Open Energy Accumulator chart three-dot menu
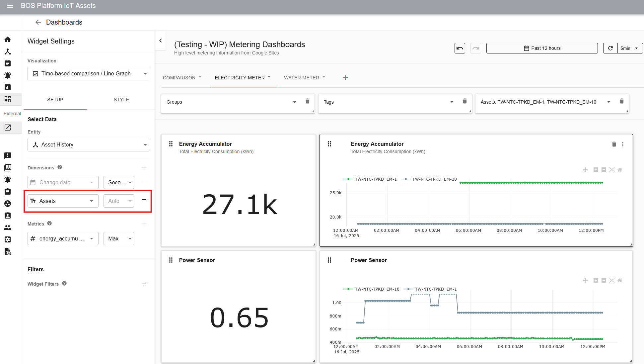Screen dimensions: 644x364 (623, 144)
